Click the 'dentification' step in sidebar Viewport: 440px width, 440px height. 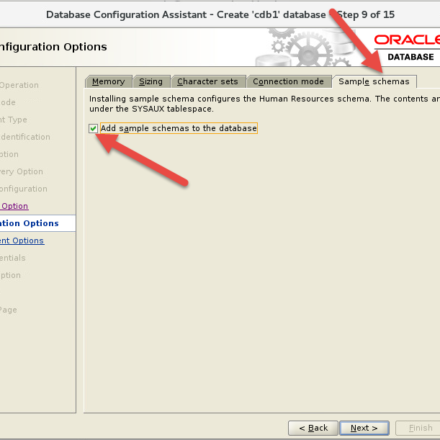(x=25, y=137)
